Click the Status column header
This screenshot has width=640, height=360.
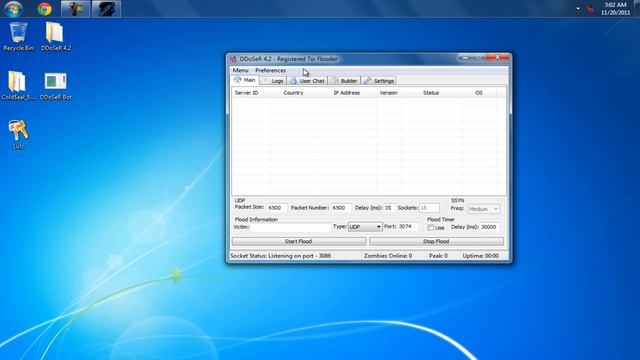432,93
